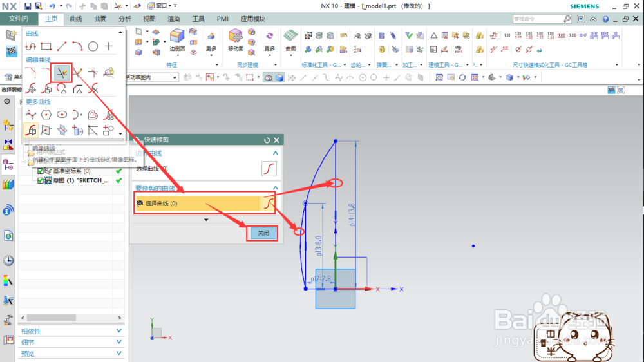Screen dimensions: 644x362
Task: Click the 10H7 tolerance format icon
Action: coord(583,35)
